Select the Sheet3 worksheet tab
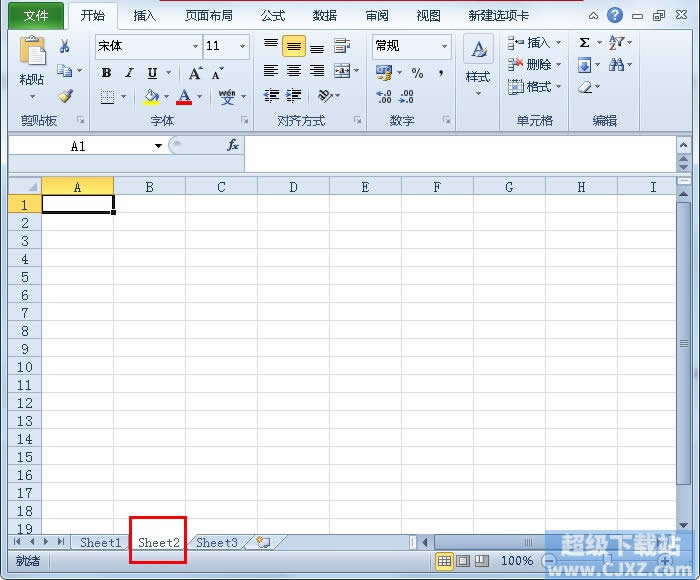Image resolution: width=700 pixels, height=580 pixels. 217,542
